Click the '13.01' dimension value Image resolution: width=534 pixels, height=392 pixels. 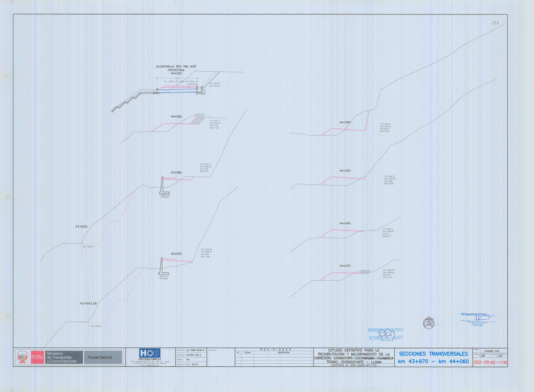click(x=177, y=78)
